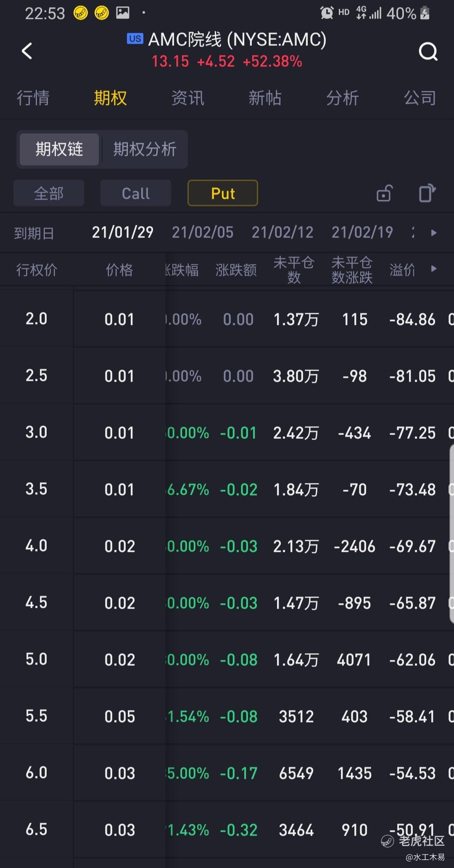
Task: Tap change amount -0.17 cell
Action: coord(239,773)
